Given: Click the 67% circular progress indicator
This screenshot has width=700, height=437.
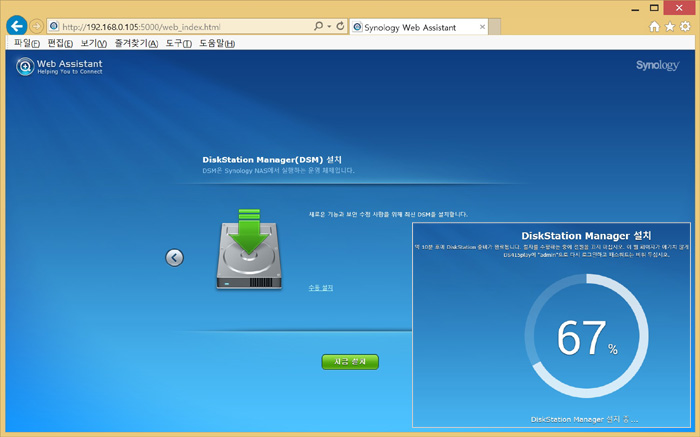Looking at the screenshot, I should pos(586,336).
